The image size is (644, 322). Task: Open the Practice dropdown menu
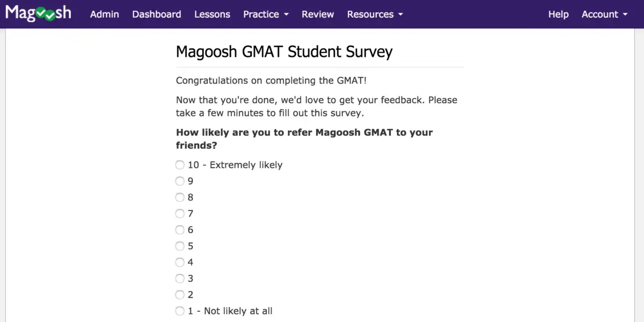click(265, 14)
